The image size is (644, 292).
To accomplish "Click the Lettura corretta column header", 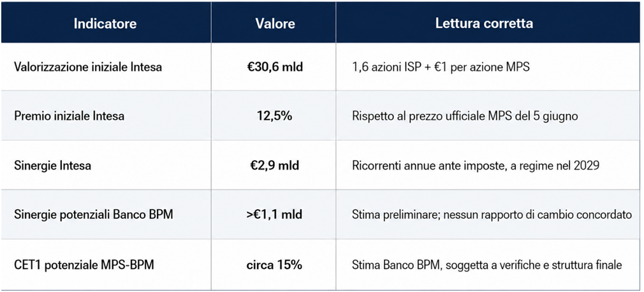I will click(x=484, y=24).
